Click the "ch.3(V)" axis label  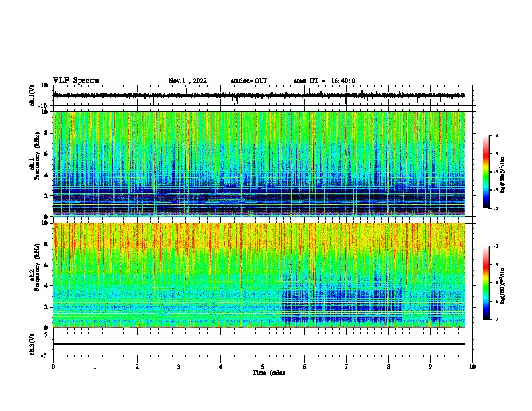32,345
